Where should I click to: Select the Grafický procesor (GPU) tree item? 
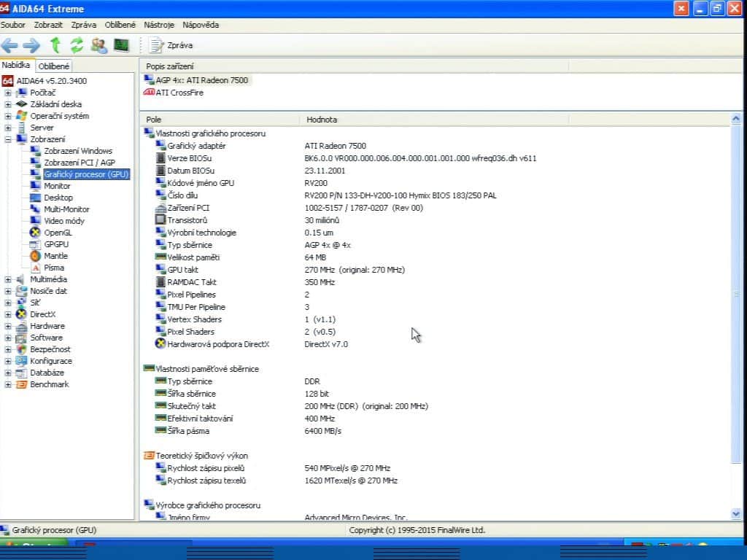point(86,174)
